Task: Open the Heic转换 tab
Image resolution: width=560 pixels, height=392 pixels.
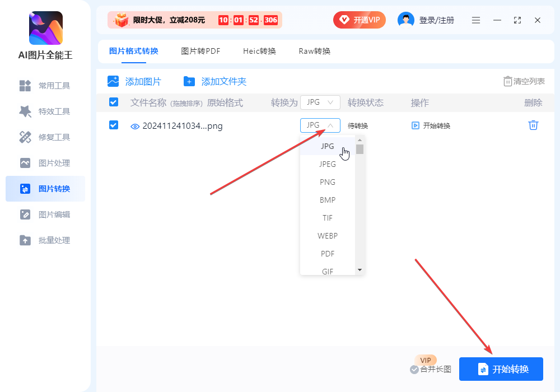Action: coord(259,50)
